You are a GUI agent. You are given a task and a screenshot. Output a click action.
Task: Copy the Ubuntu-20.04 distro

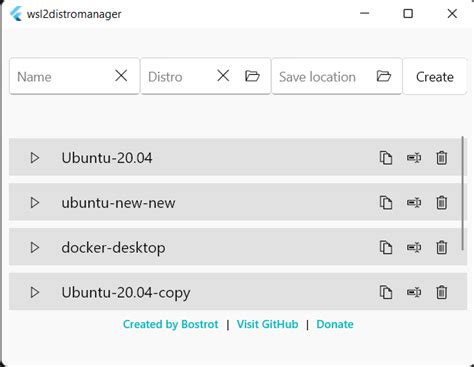point(386,158)
